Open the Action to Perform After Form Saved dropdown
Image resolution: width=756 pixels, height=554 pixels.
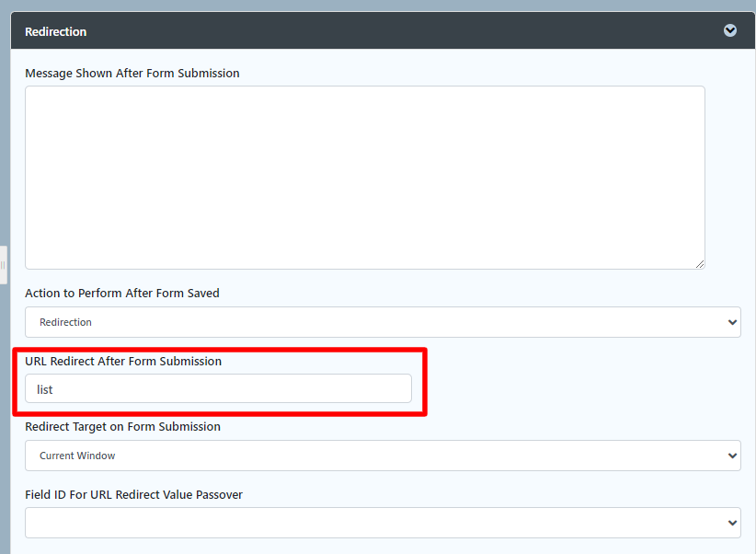tap(383, 322)
